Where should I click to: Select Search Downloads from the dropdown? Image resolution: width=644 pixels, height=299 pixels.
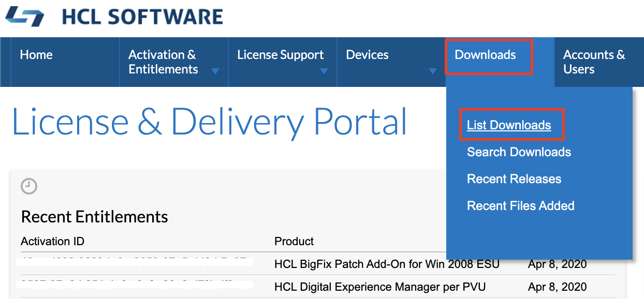[x=519, y=152]
